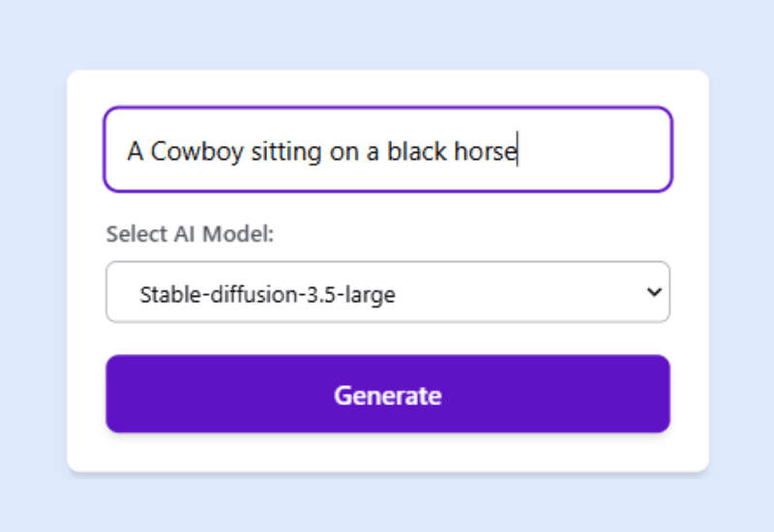Click the "Generate" text label on purple button
774x532 pixels.
point(387,396)
